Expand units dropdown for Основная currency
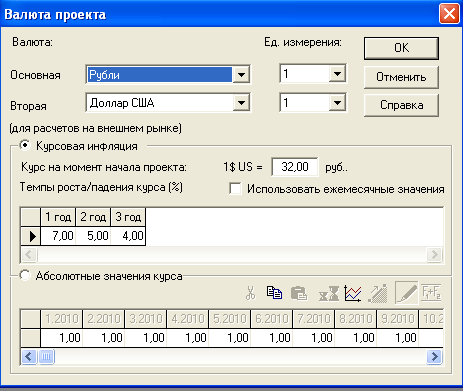The width and height of the screenshot is (463, 391). point(337,74)
